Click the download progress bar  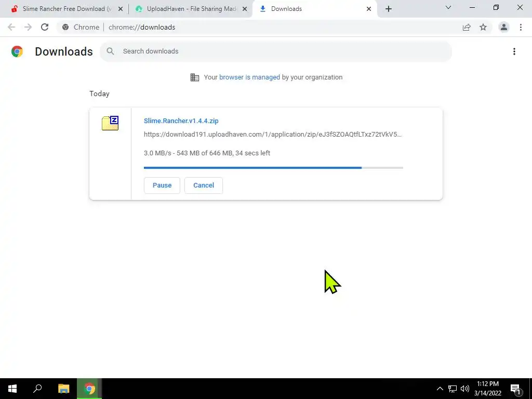click(273, 168)
